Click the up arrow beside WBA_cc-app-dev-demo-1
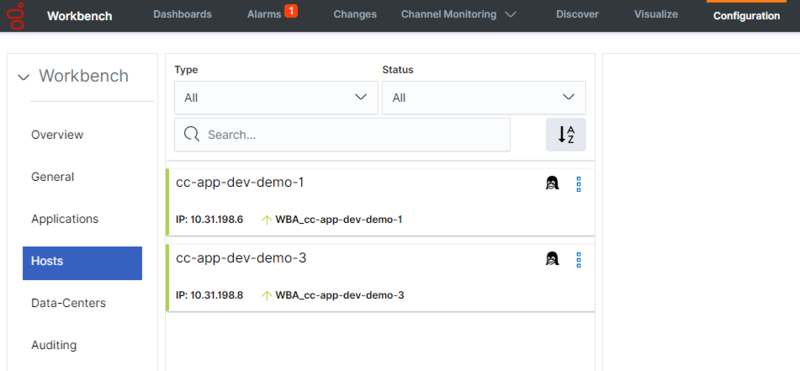 (x=266, y=220)
